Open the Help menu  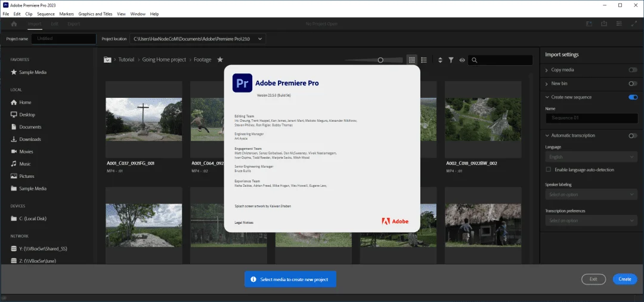[154, 14]
